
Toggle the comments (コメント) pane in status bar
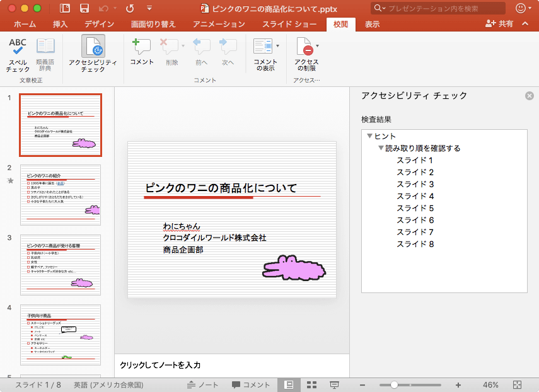point(251,384)
